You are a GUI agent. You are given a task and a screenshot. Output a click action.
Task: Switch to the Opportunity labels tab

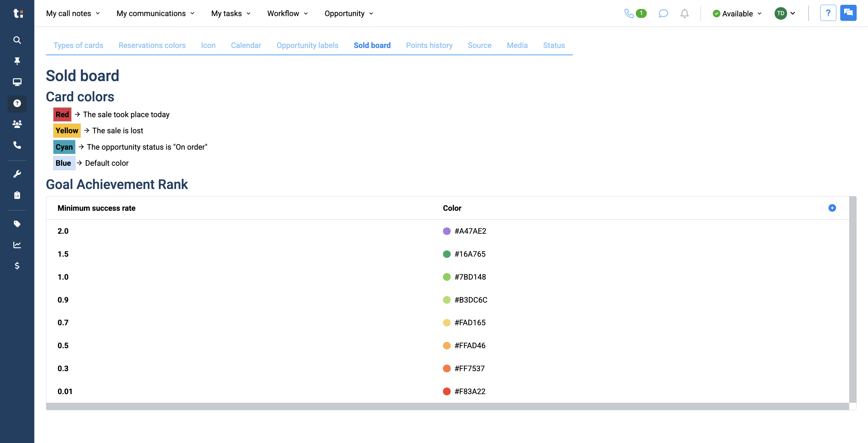307,45
